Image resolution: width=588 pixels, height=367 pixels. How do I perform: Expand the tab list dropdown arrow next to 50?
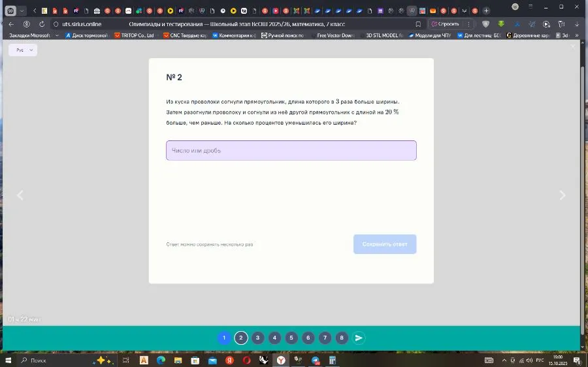[22, 11]
